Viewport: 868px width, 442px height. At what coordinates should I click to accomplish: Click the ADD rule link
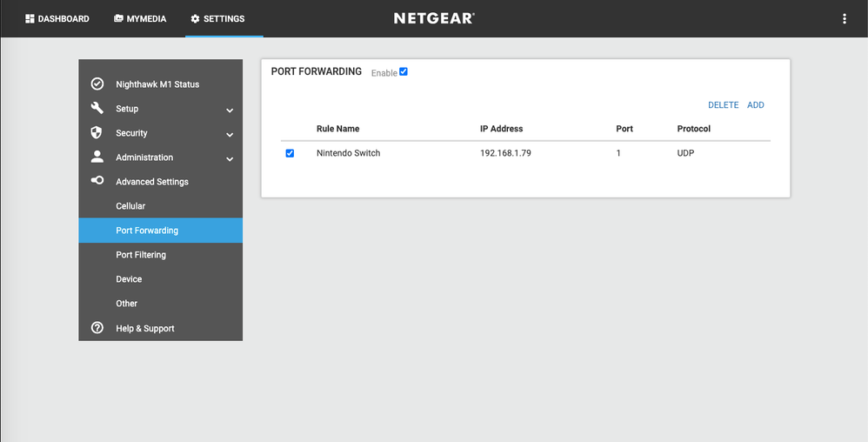coord(756,105)
